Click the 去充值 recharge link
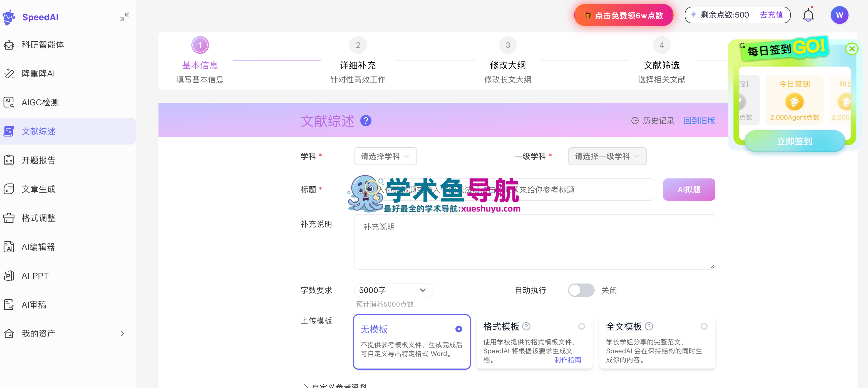The height and width of the screenshot is (388, 868). pyautogui.click(x=771, y=15)
